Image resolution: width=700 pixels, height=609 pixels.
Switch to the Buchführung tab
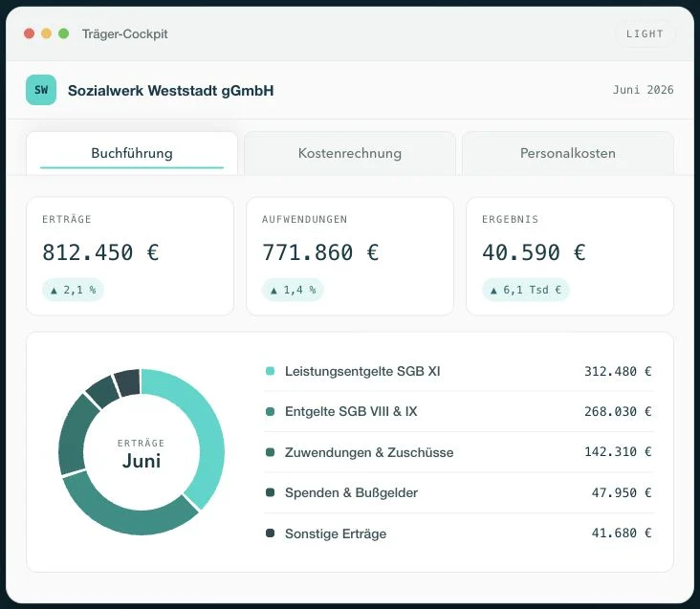pyautogui.click(x=132, y=153)
